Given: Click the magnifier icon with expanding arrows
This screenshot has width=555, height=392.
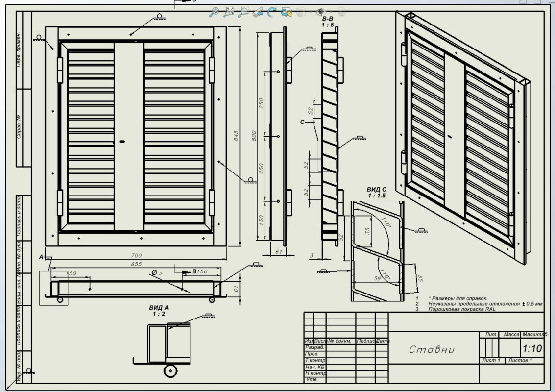Looking at the screenshot, I should (229, 12).
